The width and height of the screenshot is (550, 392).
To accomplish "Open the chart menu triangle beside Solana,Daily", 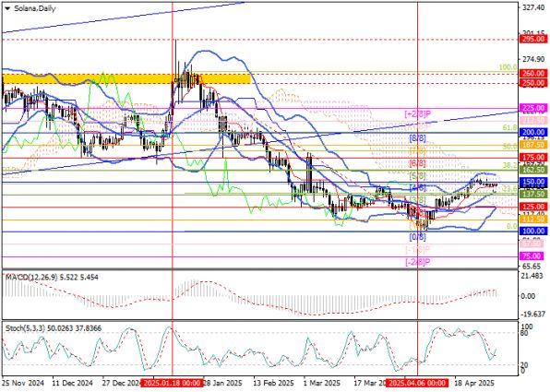I will 7,9.
